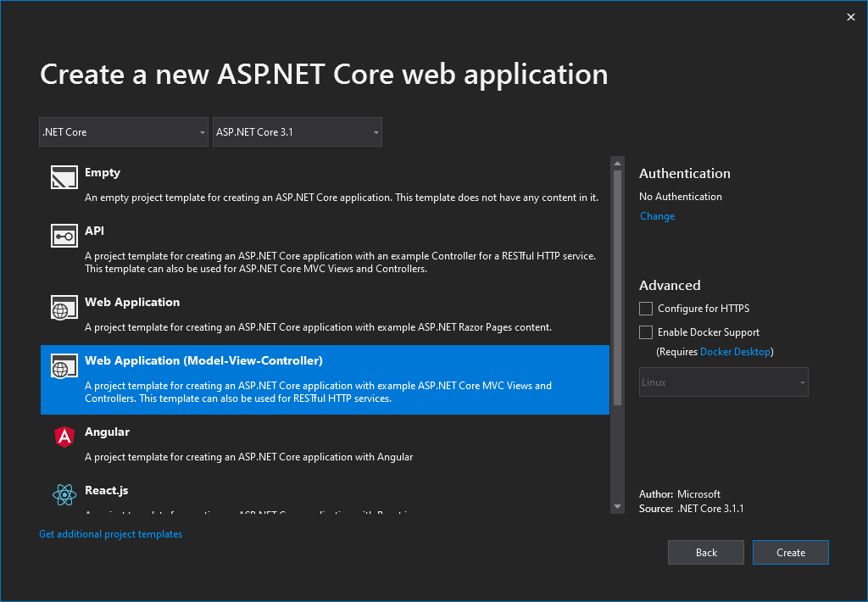Click the Create button
This screenshot has width=868, height=602.
pyautogui.click(x=790, y=552)
